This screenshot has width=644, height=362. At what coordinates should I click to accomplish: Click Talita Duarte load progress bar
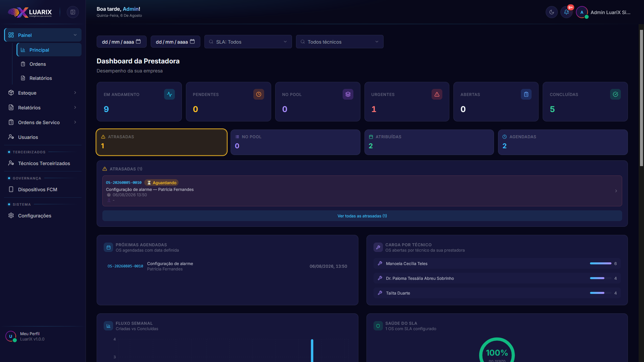coord(601,293)
